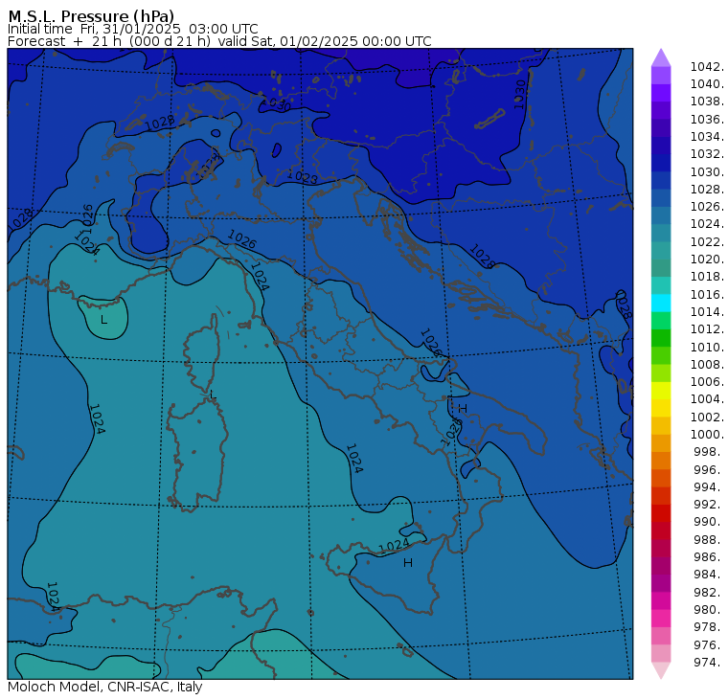The width and height of the screenshot is (728, 700).
Task: Click the '1020.' legend label
Action: [x=707, y=260]
